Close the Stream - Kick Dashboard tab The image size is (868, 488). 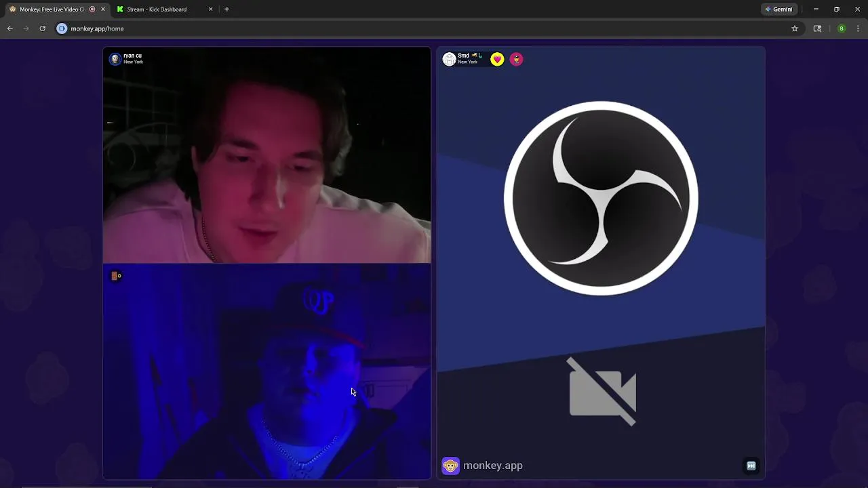[210, 9]
